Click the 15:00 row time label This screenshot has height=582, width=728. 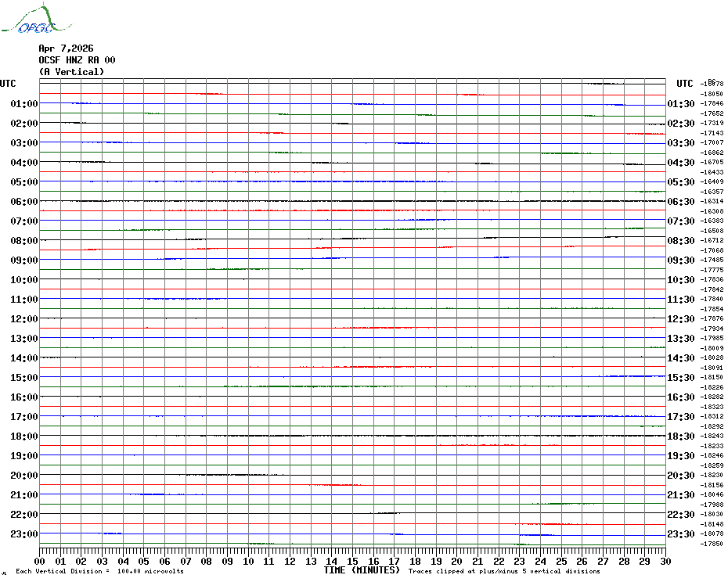coord(24,377)
